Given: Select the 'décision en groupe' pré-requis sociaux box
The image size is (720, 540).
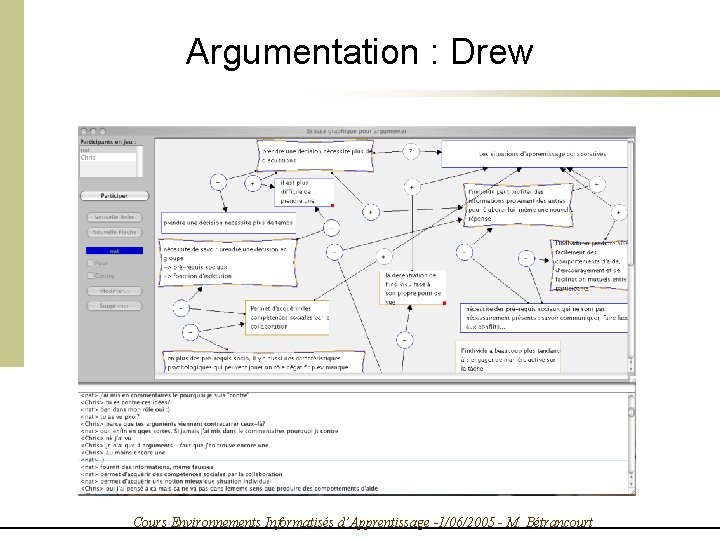Looking at the screenshot, I should 228,263.
